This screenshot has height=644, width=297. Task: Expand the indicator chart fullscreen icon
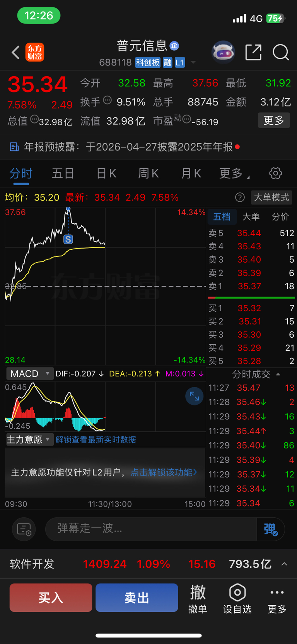pyautogui.click(x=194, y=396)
